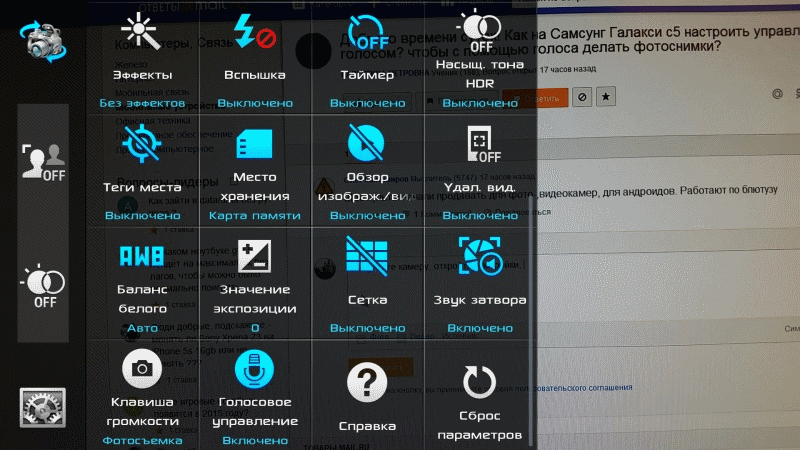The width and height of the screenshot is (800, 450).
Task: Toggle 'Выключено' under Сетка
Action: 367,328
